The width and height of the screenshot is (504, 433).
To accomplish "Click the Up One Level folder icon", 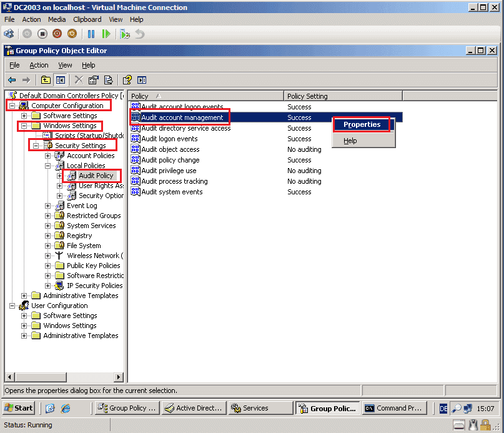I will pyautogui.click(x=45, y=80).
